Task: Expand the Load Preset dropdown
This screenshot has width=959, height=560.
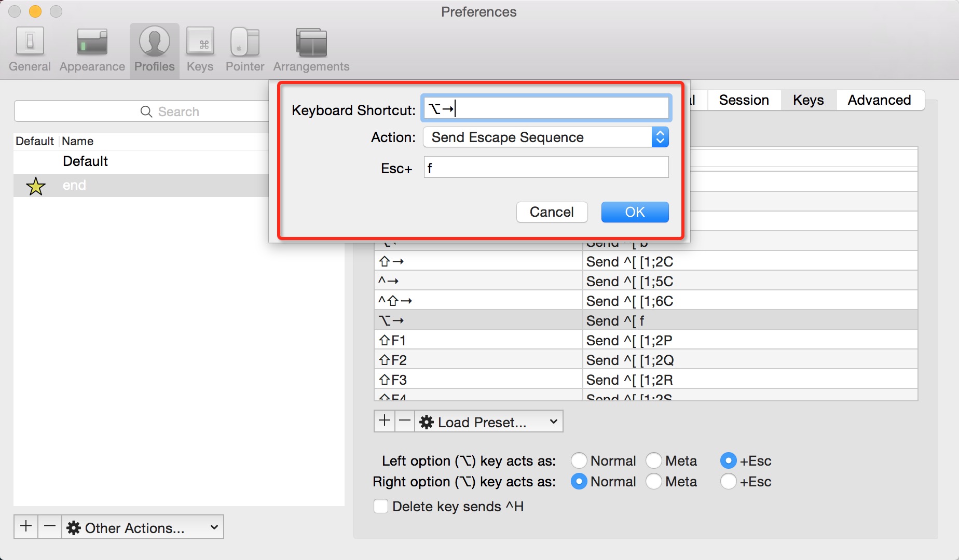Action: point(488,422)
